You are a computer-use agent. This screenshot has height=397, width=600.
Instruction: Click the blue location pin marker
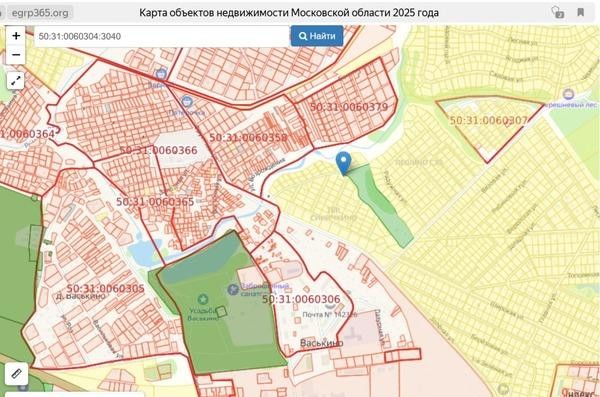coord(344,163)
